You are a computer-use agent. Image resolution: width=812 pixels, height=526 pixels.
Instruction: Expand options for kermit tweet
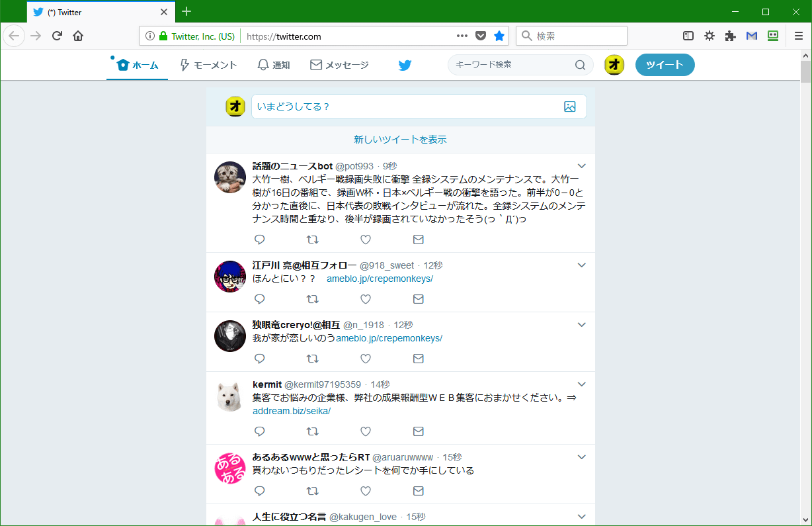[582, 384]
